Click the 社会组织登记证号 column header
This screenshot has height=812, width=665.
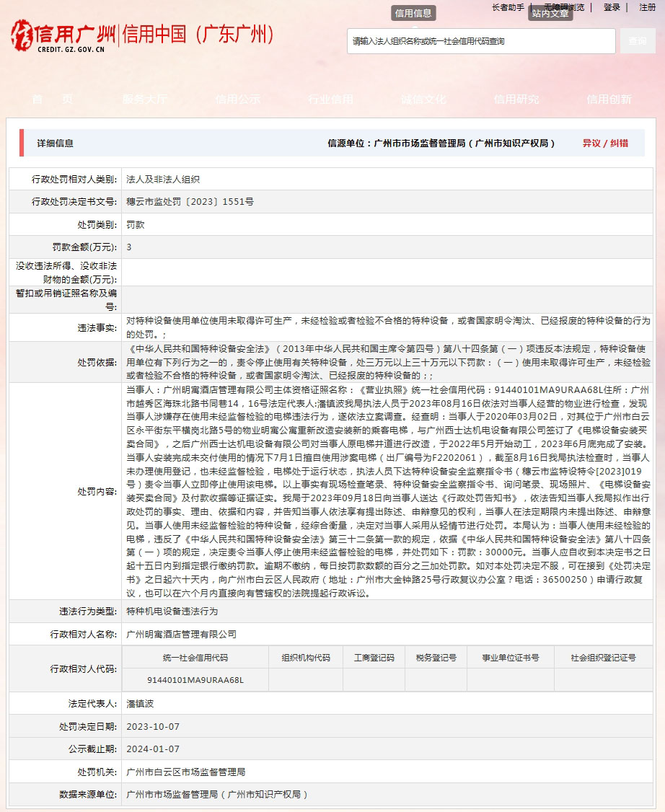(604, 658)
